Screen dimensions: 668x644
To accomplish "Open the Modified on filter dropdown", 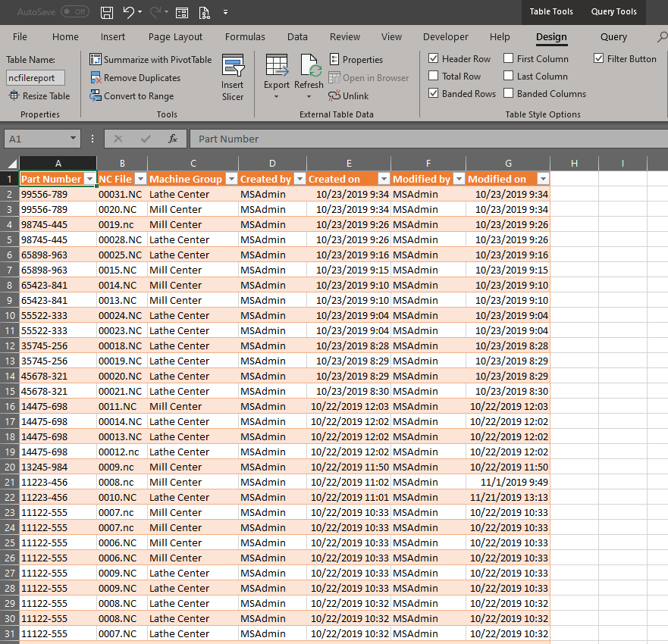I will (543, 179).
